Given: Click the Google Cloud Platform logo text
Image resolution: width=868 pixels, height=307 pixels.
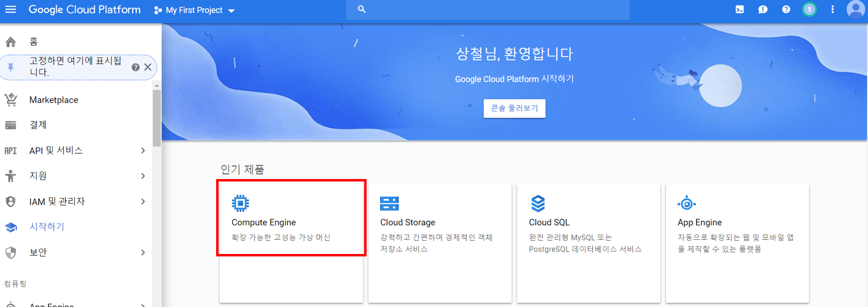Looking at the screenshot, I should 84,10.
